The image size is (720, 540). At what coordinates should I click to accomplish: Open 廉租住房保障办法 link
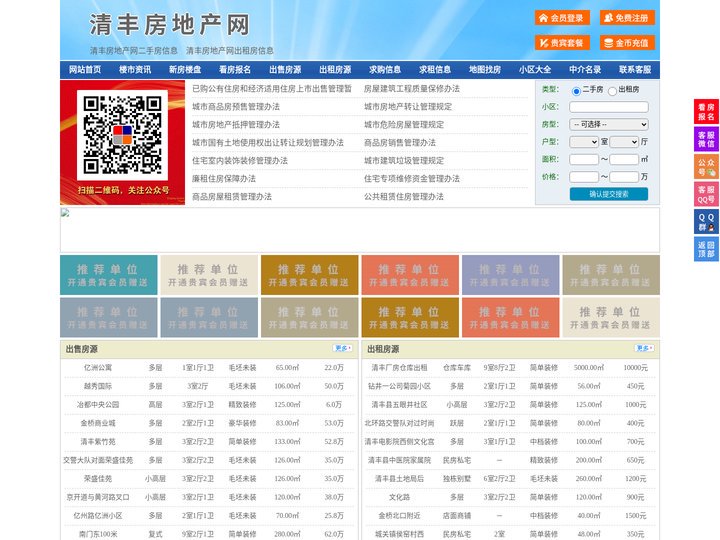[x=224, y=178]
